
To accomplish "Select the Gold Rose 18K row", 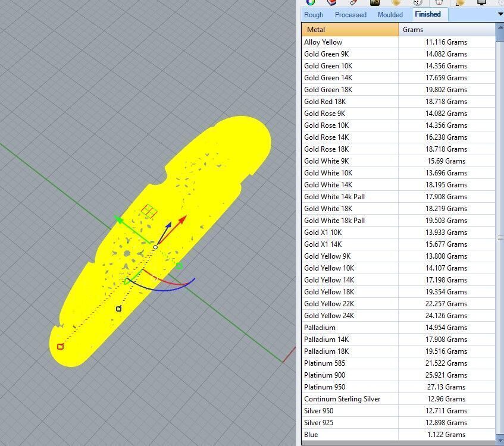I will [399, 149].
